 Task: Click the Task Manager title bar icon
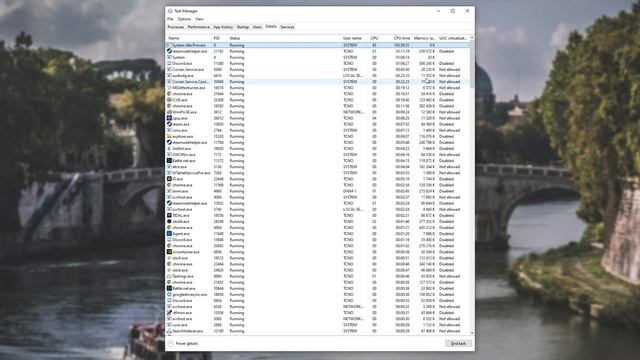click(170, 11)
